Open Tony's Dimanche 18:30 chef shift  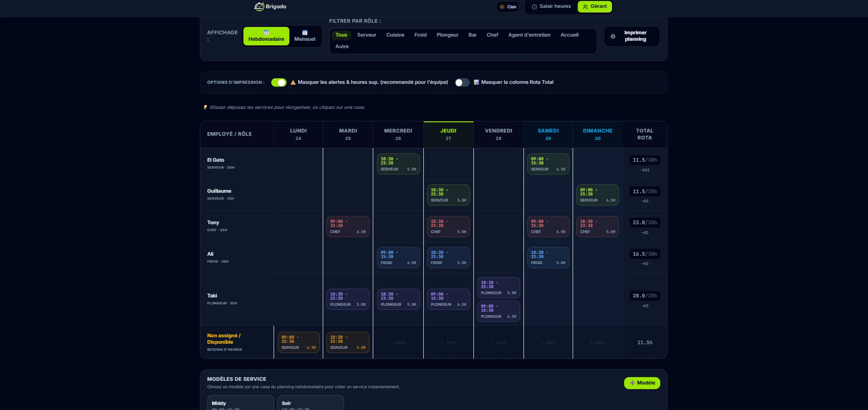[598, 227]
